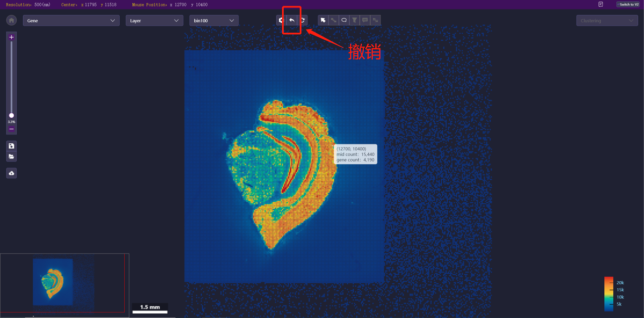
Task: Click the plus zoom-in button
Action: [x=12, y=37]
